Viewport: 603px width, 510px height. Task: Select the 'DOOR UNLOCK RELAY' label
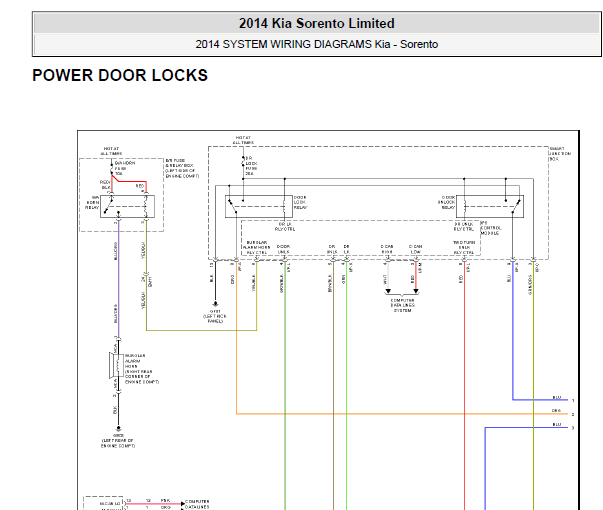pyautogui.click(x=447, y=202)
